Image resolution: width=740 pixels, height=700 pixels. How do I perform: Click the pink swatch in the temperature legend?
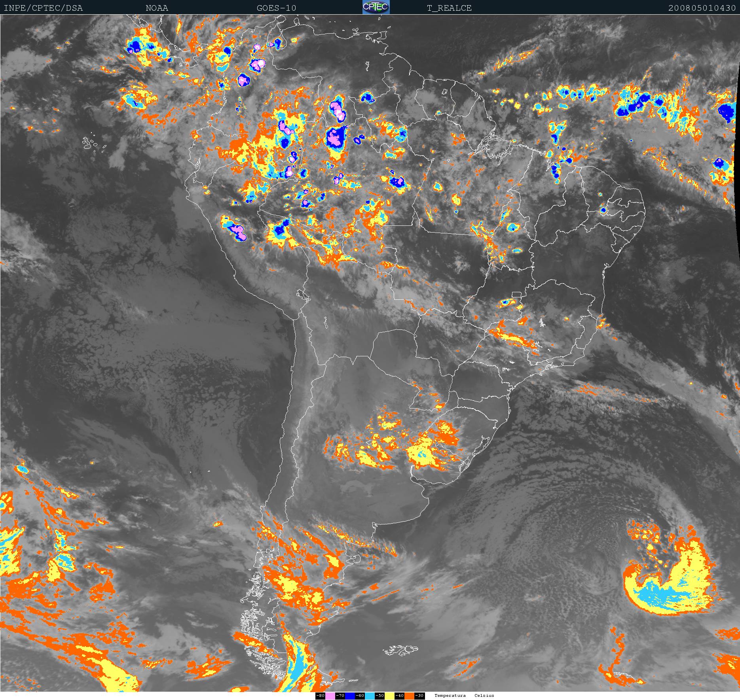click(330, 696)
